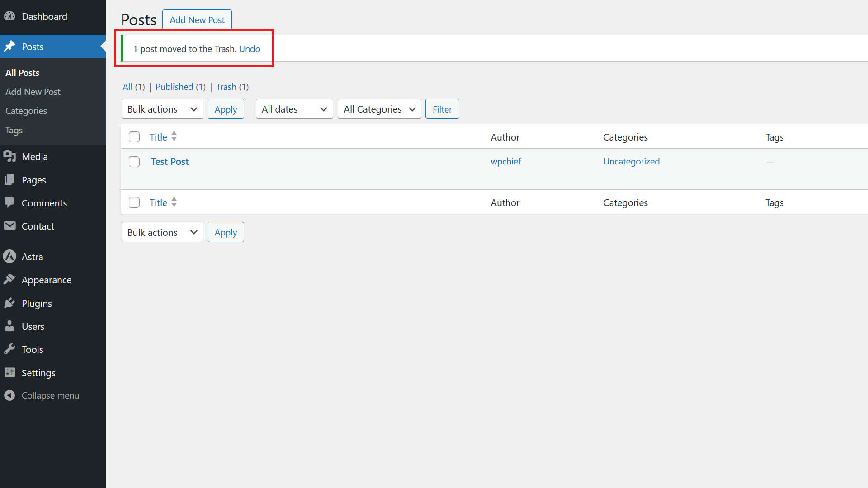
Task: Click the Posts icon in sidebar
Action: click(10, 47)
